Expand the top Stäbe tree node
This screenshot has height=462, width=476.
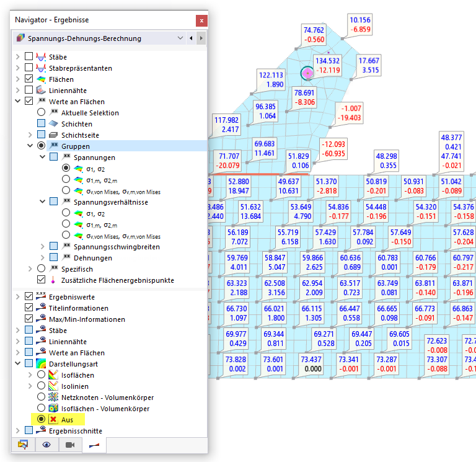[x=17, y=56]
